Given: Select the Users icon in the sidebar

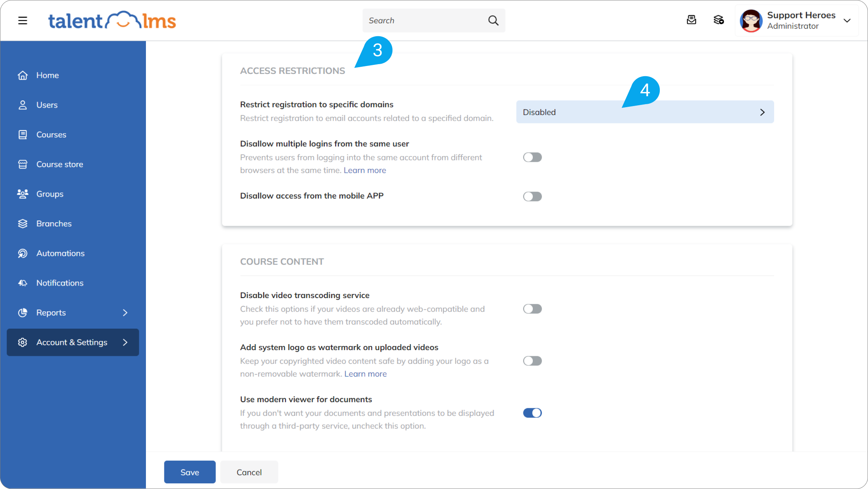Looking at the screenshot, I should 47,105.
